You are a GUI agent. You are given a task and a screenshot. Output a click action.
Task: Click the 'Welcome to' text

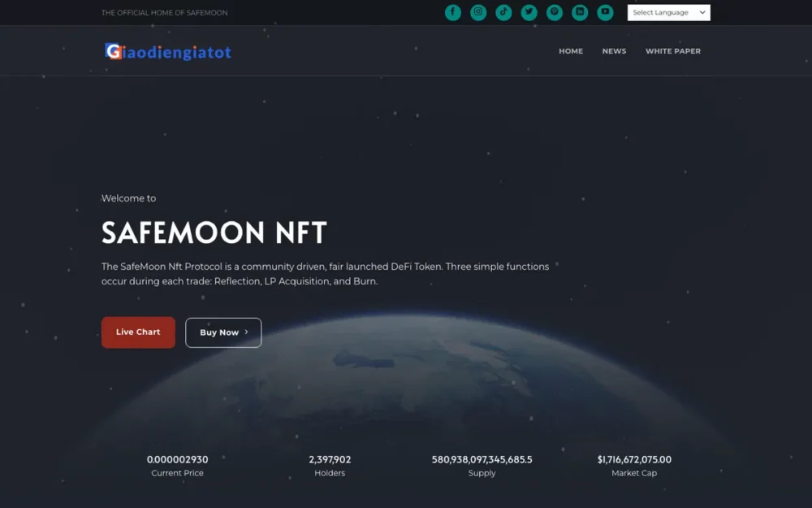pyautogui.click(x=128, y=198)
